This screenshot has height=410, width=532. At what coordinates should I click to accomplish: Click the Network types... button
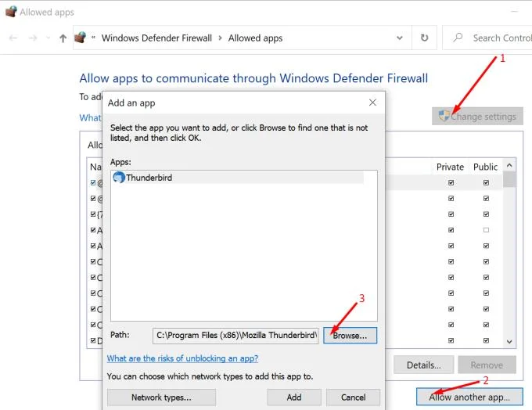click(x=161, y=397)
